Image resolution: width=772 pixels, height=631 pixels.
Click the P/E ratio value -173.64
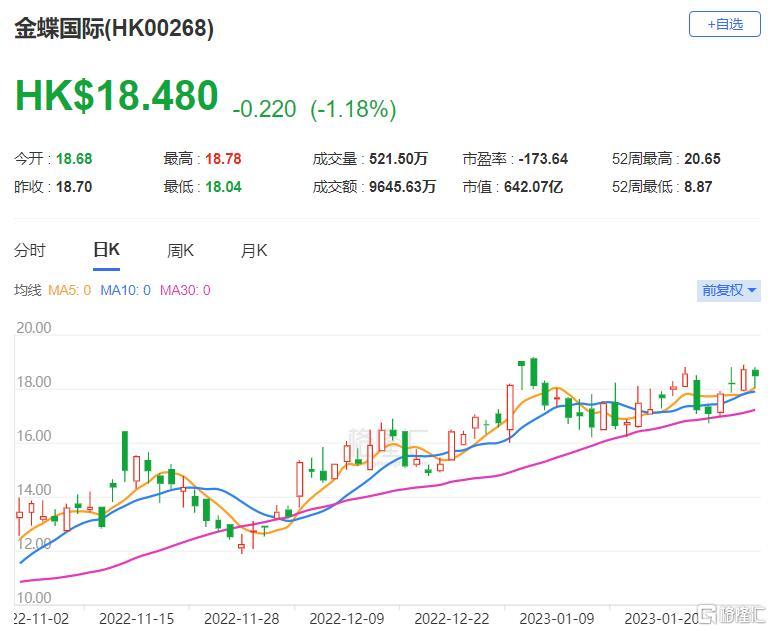543,159
